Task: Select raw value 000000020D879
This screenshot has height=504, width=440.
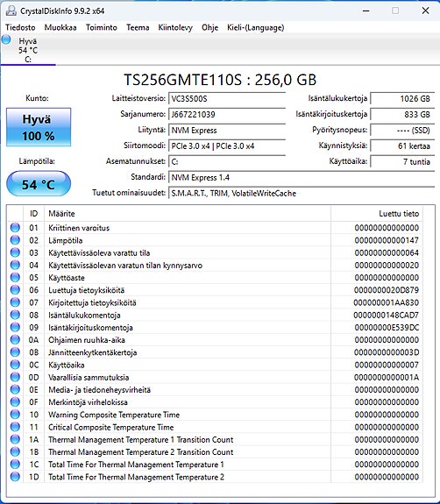Action: coord(387,290)
